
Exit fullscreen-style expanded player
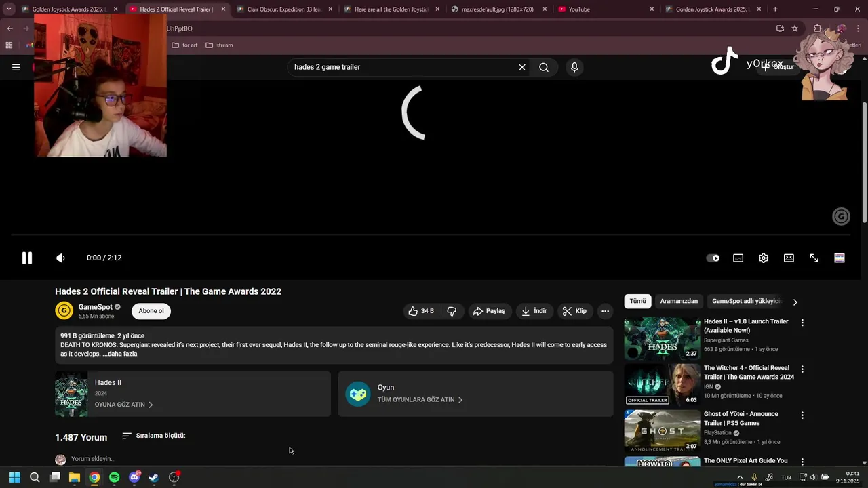(x=814, y=258)
